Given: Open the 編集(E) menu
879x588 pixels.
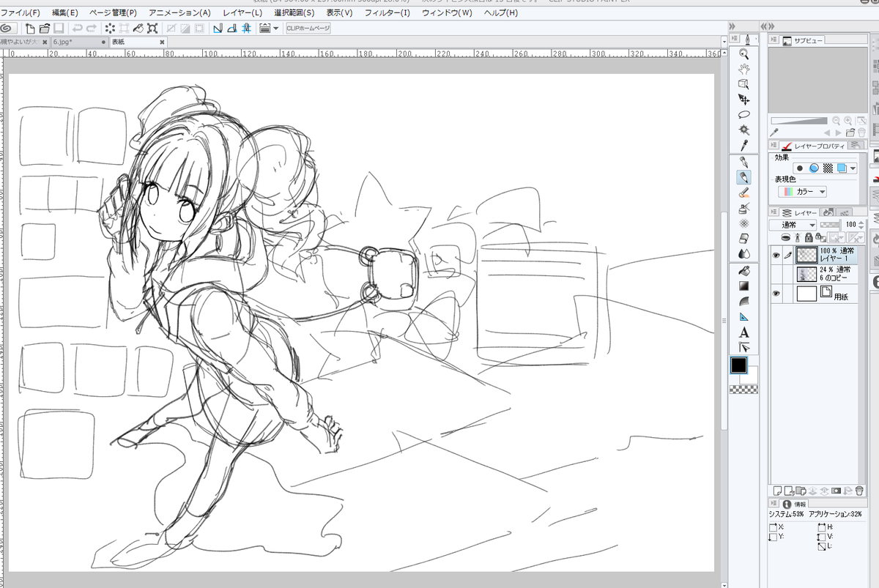Looking at the screenshot, I should [x=65, y=12].
